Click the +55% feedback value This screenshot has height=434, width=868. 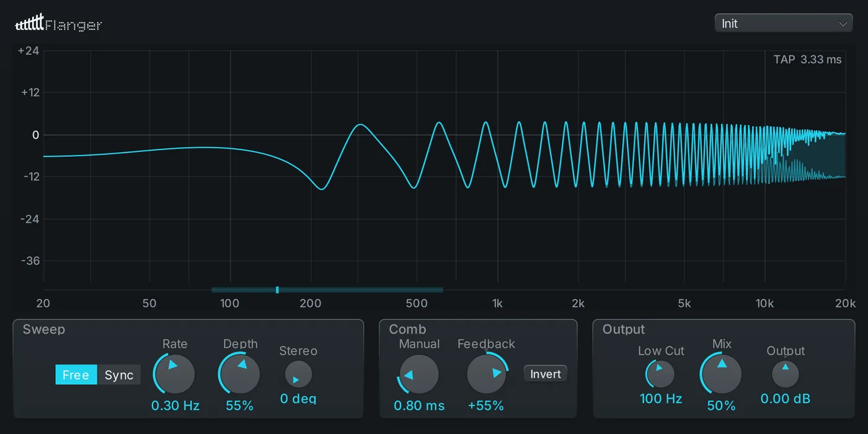click(x=485, y=405)
